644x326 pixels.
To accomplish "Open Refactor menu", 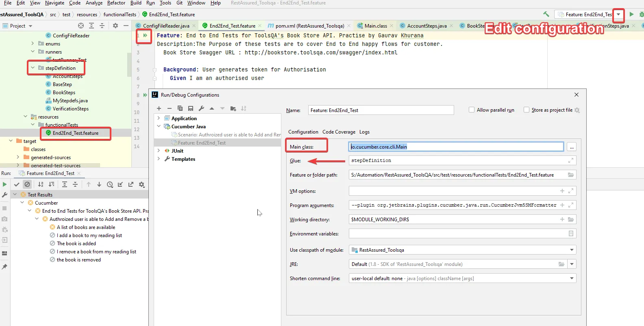I will pos(116,3).
